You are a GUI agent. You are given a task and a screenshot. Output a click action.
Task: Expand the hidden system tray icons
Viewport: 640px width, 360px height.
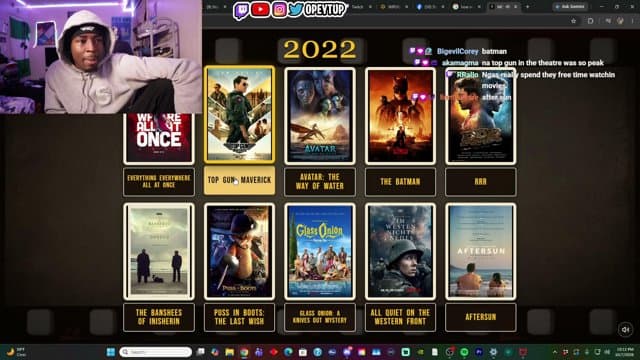click(x=555, y=352)
